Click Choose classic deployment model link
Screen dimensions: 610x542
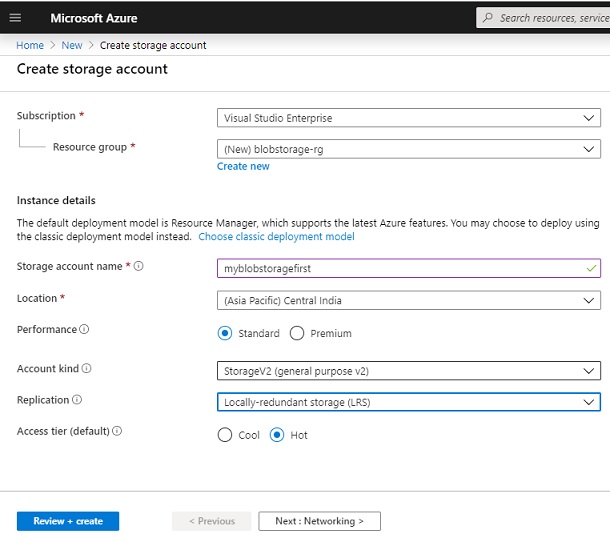tap(277, 237)
